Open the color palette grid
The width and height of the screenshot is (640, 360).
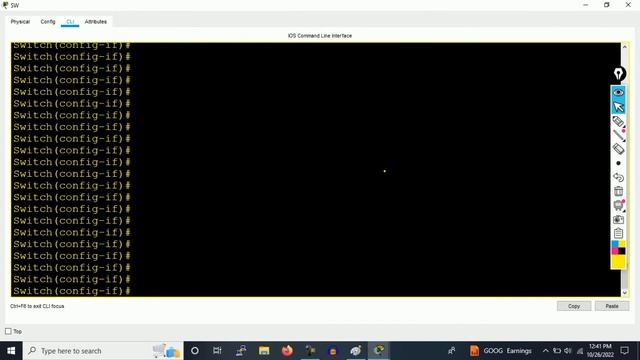click(618, 248)
